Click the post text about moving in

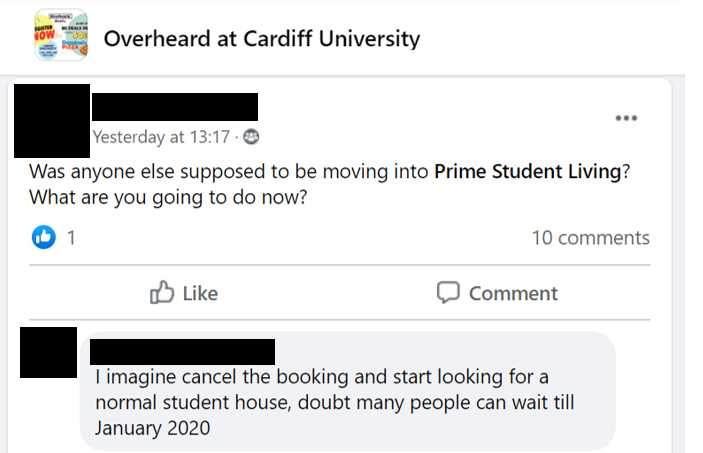pos(330,184)
